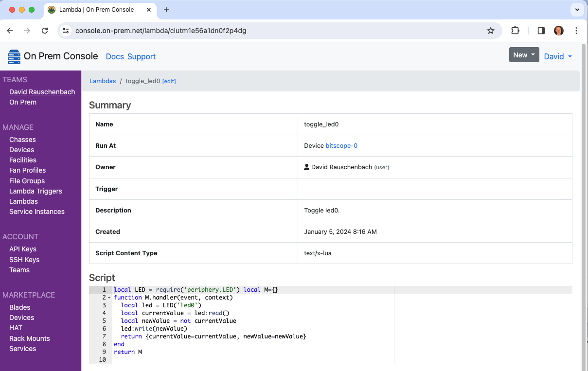
Task: Open Blades in the Marketplace section
Action: [20, 307]
